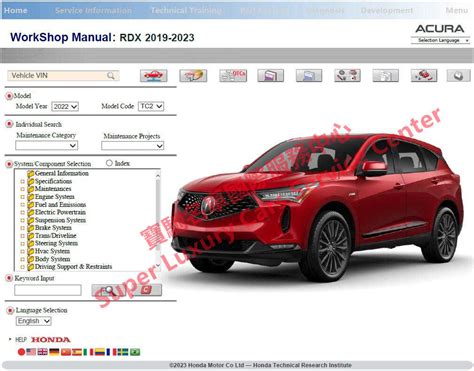The image size is (474, 371).
Task: Open the English language dropdown
Action: pos(33,321)
